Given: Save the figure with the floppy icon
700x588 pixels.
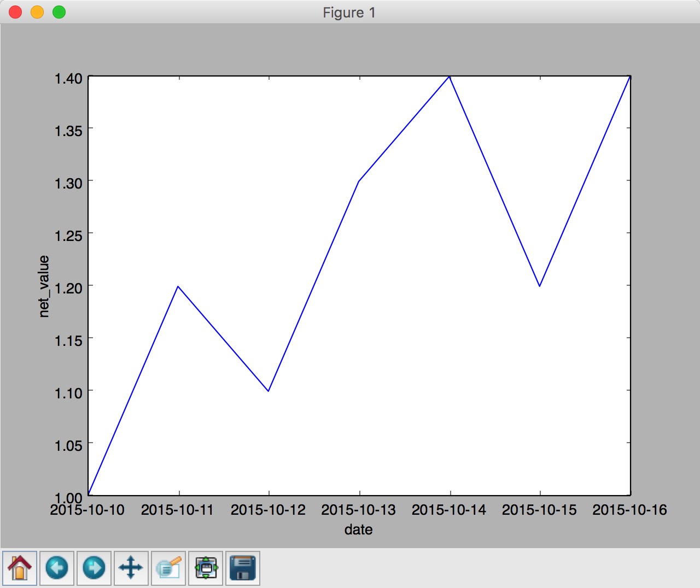Looking at the screenshot, I should click(x=243, y=568).
